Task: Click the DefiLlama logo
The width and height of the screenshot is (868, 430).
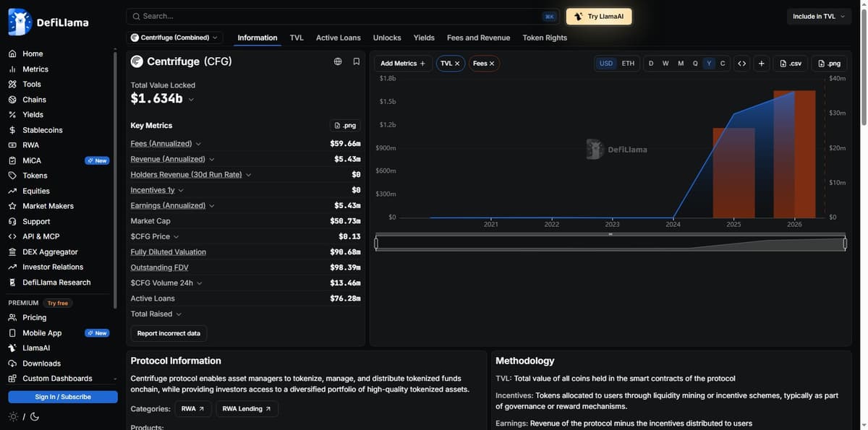Action: pos(48,22)
